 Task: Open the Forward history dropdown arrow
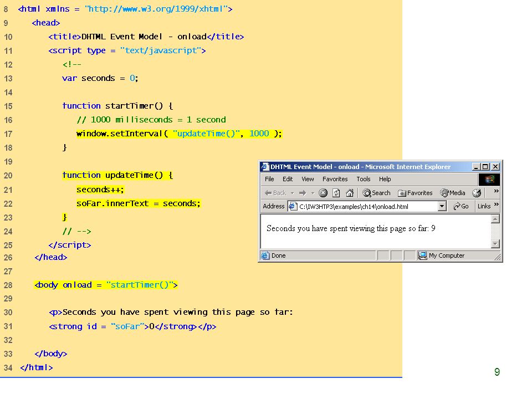313,193
